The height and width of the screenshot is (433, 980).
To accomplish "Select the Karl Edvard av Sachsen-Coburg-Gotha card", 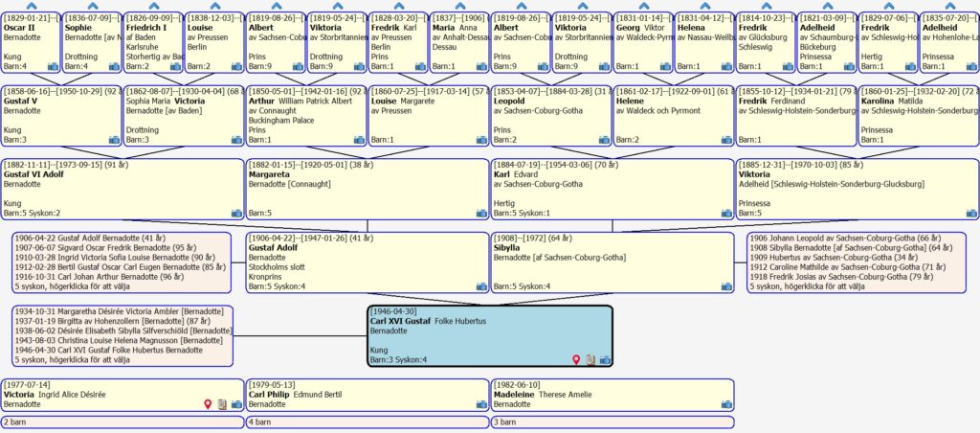I will click(612, 189).
